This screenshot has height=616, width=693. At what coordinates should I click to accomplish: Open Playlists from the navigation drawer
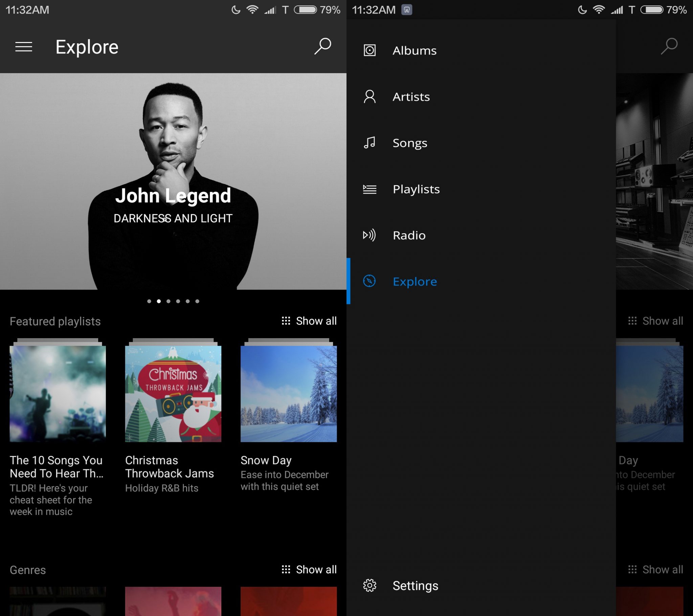[481, 189]
